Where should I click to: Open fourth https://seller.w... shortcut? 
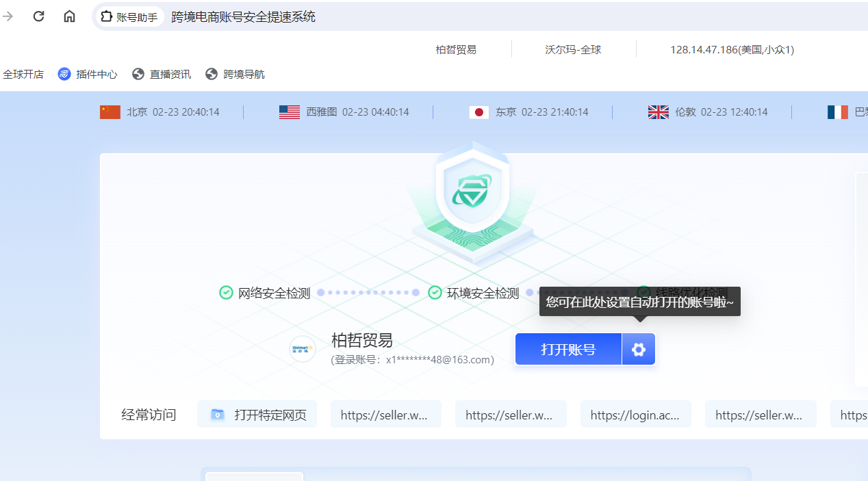(x=761, y=415)
